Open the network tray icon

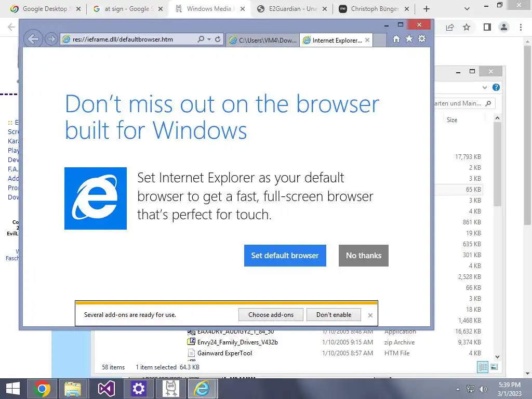coord(471,389)
